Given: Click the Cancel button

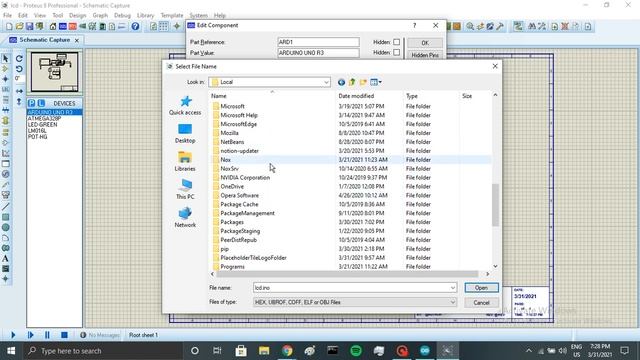Looking at the screenshot, I should coord(481,303).
